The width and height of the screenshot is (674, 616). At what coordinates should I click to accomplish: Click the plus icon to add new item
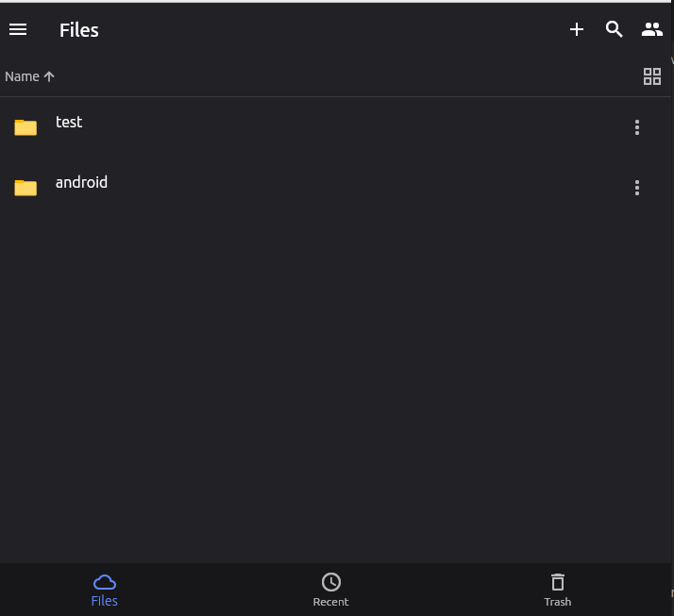tap(577, 29)
